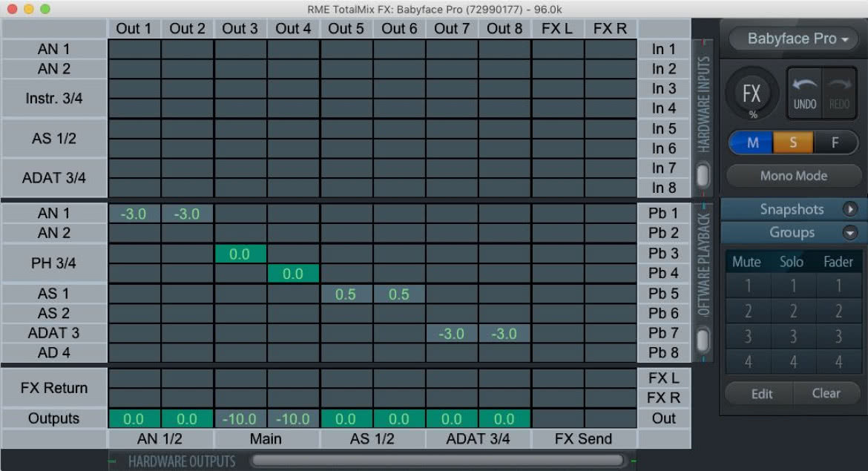
Task: Select the Out 3 column header
Action: tap(240, 29)
